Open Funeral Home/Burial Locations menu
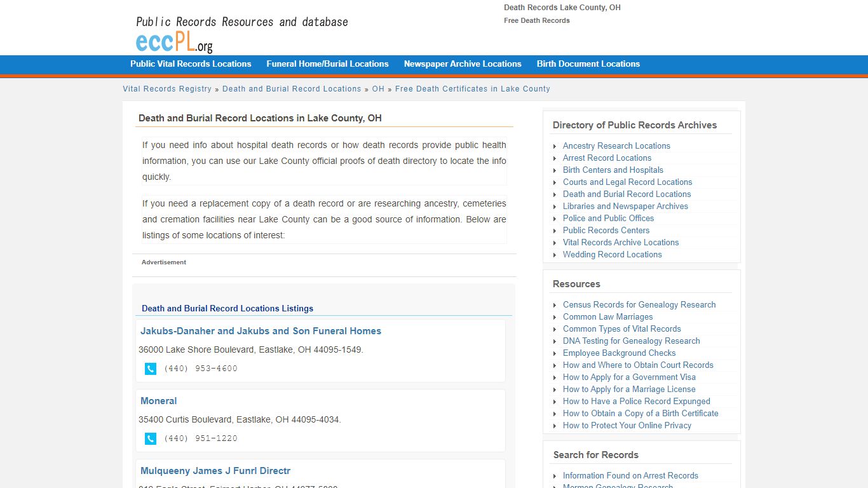 tap(327, 64)
